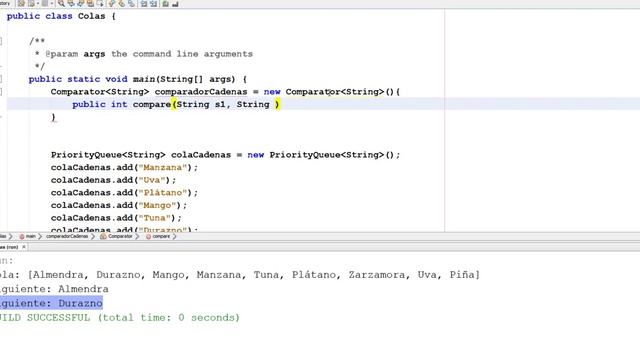Click the BUILD SUCCESSFUL output message
Viewport: 640px width, 360px height.
click(x=120, y=318)
